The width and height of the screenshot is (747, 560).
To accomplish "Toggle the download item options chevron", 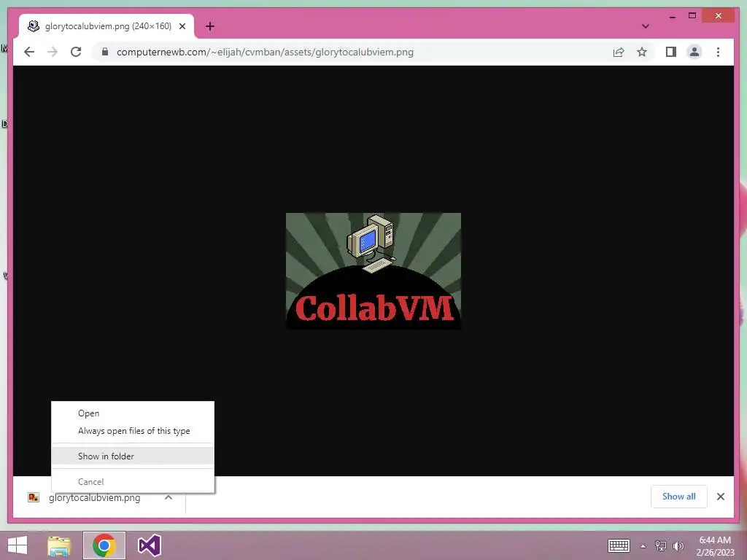I will [x=169, y=497].
